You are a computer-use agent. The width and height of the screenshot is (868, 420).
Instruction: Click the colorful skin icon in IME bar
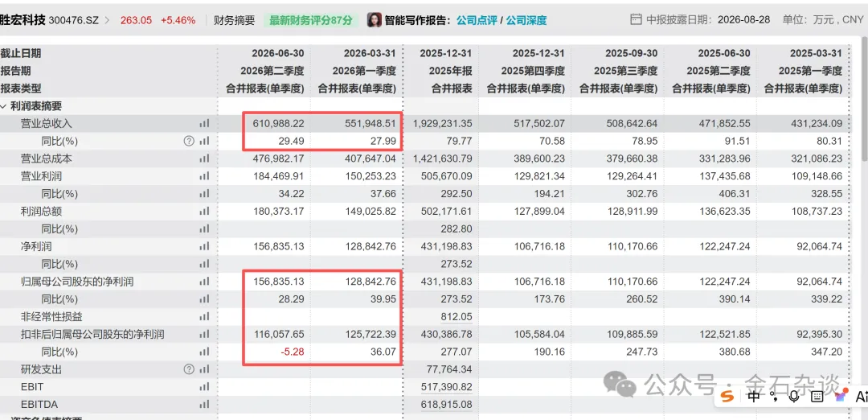(x=841, y=396)
